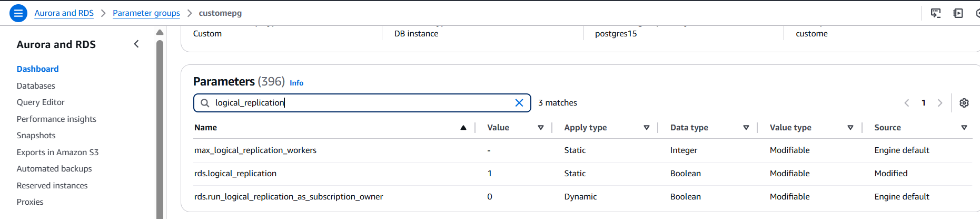Click the panel icon beside CloudShell

coord(958,13)
